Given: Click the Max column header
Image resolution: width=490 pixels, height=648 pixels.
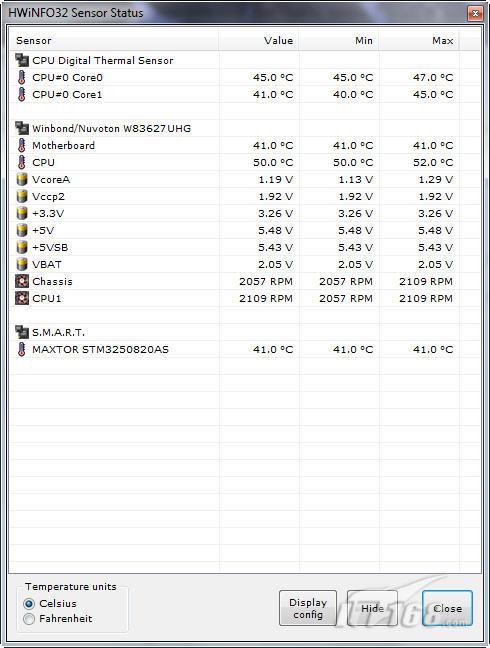Looking at the screenshot, I should tap(419, 40).
